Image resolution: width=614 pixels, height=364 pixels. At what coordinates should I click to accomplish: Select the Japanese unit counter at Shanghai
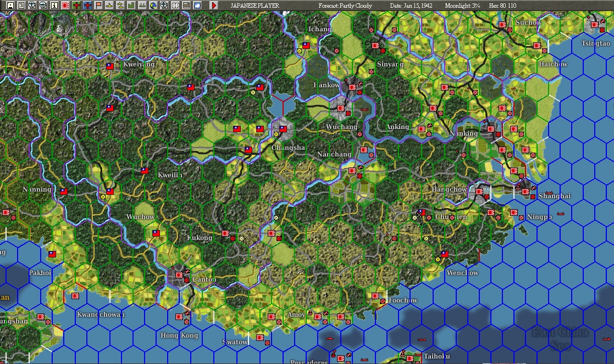tap(525, 192)
